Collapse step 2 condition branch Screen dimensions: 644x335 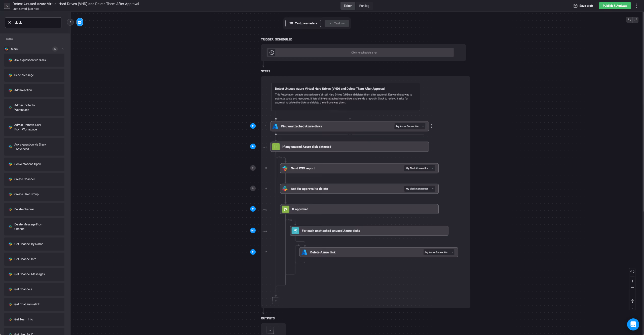click(264, 148)
